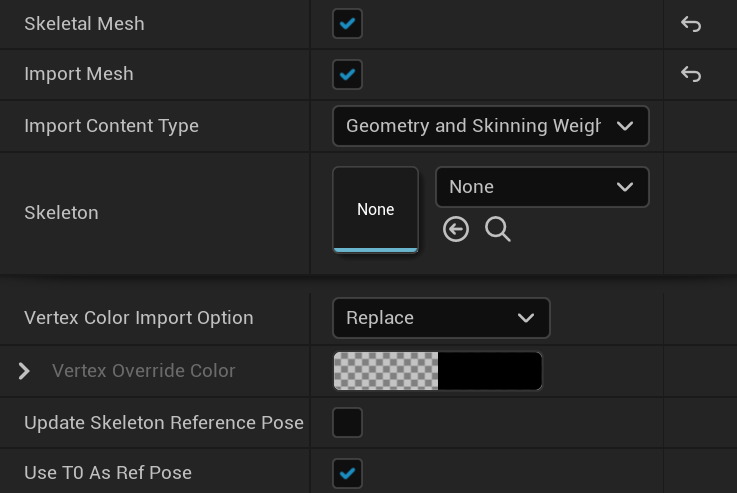Expand the Vertex Override Color property
This screenshot has height=493, width=737.
[24, 371]
